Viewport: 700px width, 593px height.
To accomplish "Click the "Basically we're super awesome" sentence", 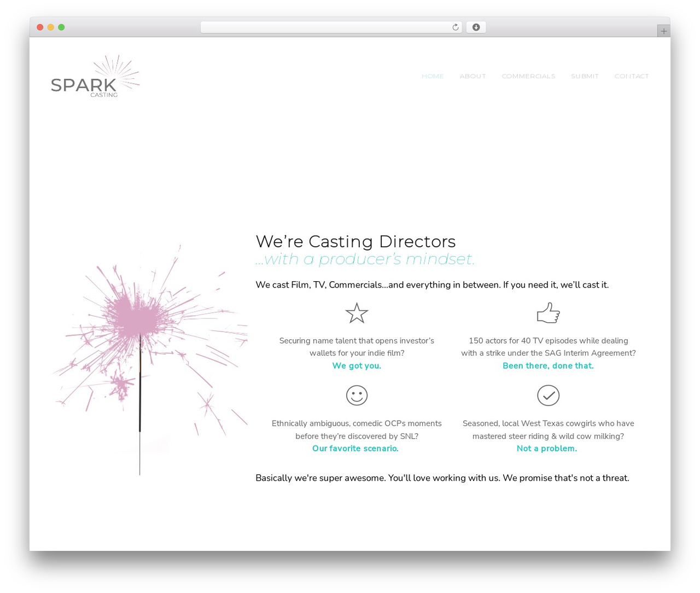I will pos(442,478).
